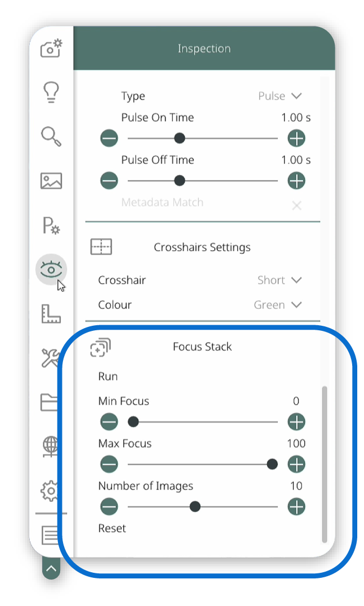Image resolution: width=364 pixels, height=606 pixels.
Task: Select the magnifier zoom sidebar icon
Action: pyautogui.click(x=51, y=137)
